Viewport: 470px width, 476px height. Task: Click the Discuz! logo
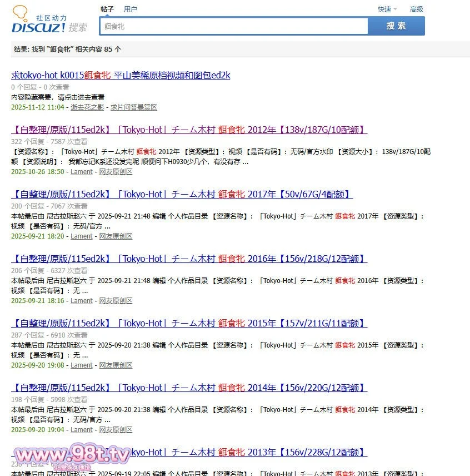point(49,21)
